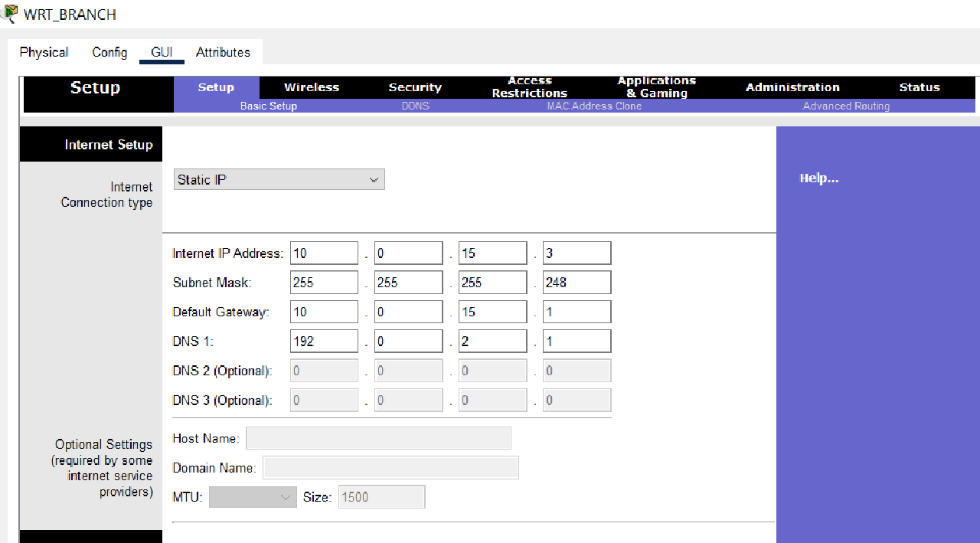Open the Applications & Gaming section
This screenshot has width=980, height=543.
coord(656,86)
